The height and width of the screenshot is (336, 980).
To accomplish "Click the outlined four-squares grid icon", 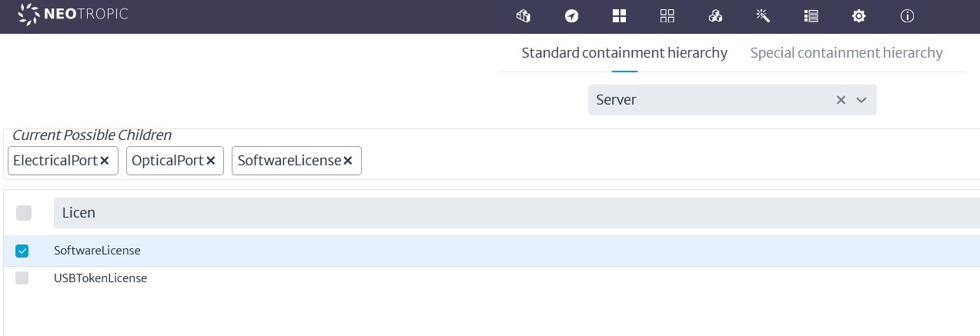I will [x=667, y=16].
